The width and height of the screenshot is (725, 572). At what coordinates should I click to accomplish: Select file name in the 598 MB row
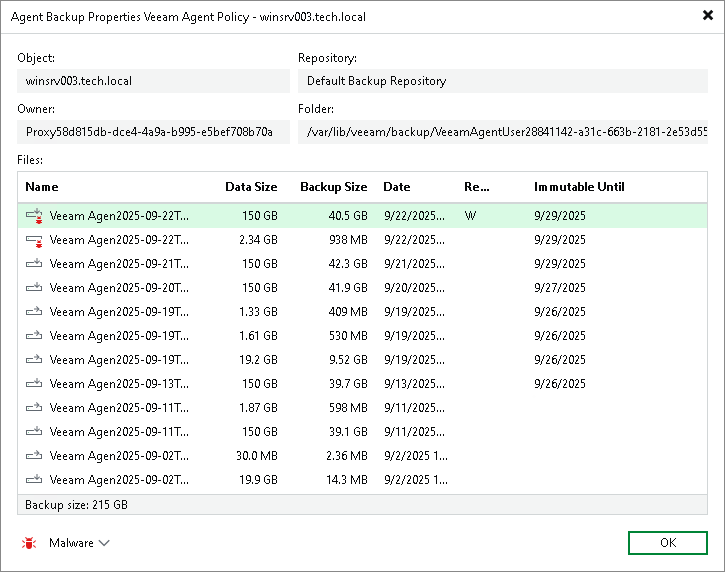point(119,408)
